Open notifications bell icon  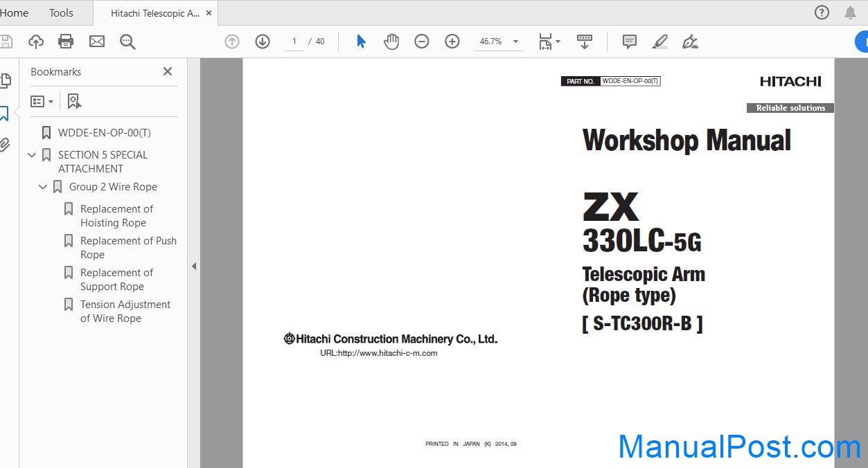coord(850,12)
